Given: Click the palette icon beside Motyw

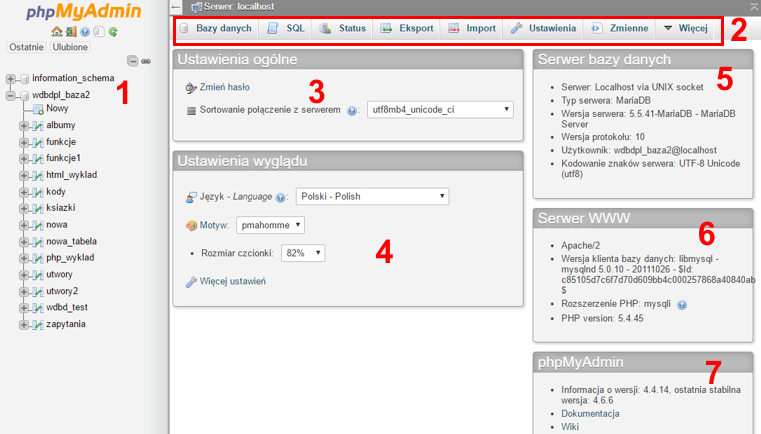Looking at the screenshot, I should [191, 226].
